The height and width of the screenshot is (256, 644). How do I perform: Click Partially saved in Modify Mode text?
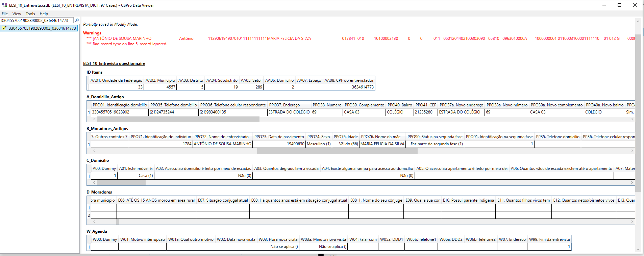pos(110,24)
